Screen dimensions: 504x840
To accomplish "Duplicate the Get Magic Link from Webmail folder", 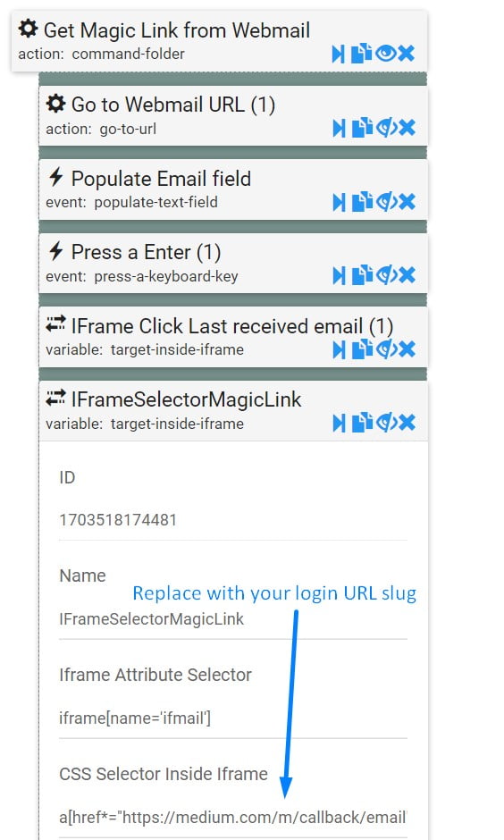I will point(362,53).
